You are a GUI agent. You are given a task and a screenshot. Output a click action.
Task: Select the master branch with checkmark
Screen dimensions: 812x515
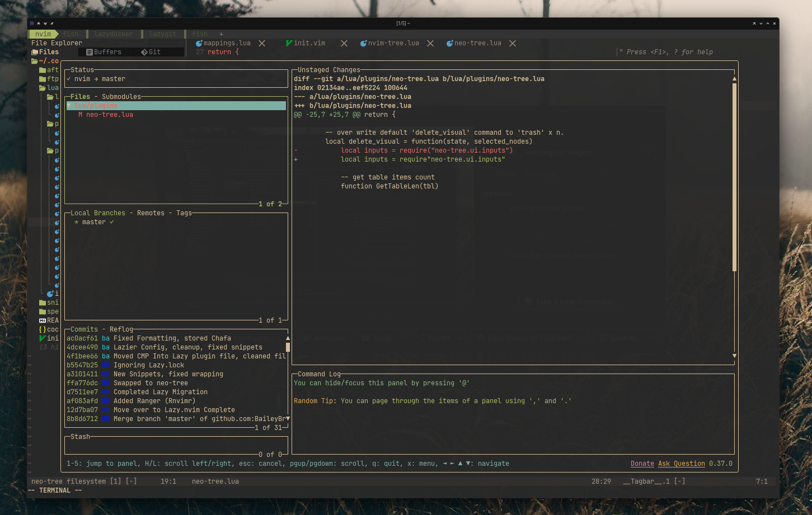pyautogui.click(x=94, y=222)
